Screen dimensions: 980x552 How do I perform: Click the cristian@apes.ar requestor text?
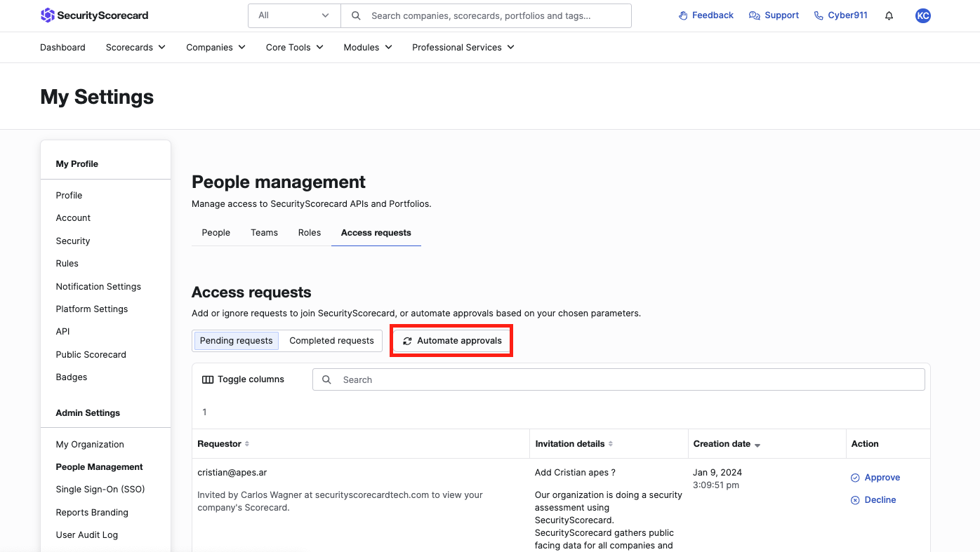(232, 473)
